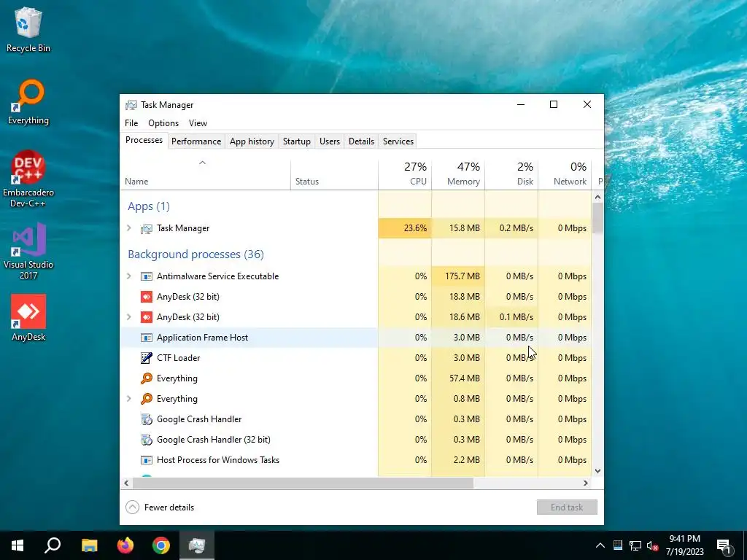Expand Everything process using 0.8 MB

click(x=128, y=399)
